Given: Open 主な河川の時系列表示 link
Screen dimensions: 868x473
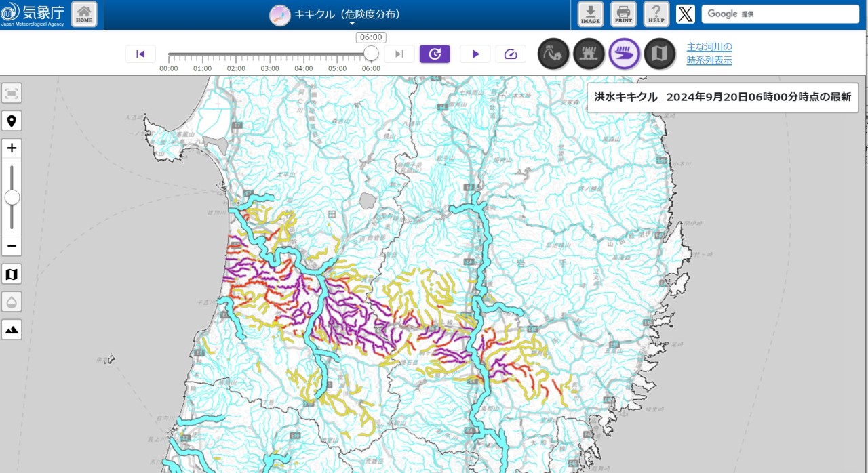Looking at the screenshot, I should pyautogui.click(x=709, y=54).
